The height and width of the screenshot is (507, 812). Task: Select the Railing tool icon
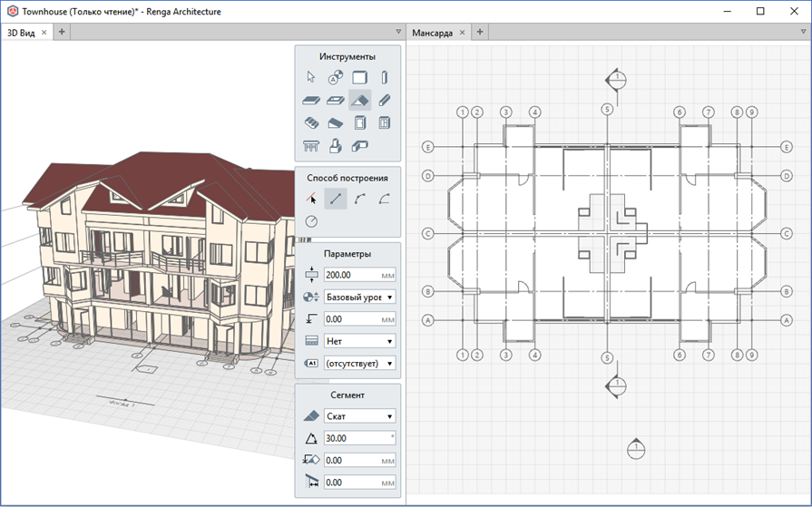(x=310, y=146)
